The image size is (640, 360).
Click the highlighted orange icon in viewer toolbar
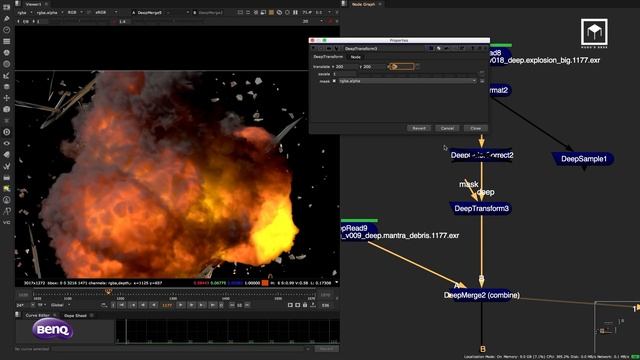point(271,13)
